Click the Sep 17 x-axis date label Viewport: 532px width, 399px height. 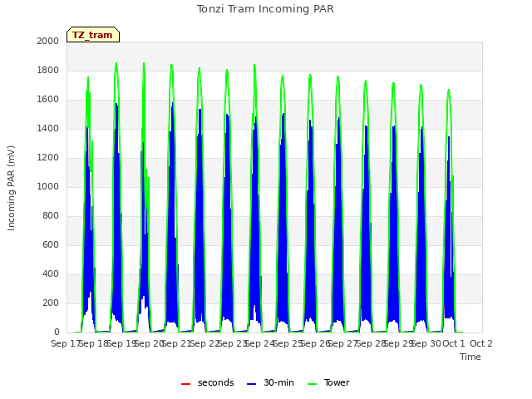click(66, 343)
